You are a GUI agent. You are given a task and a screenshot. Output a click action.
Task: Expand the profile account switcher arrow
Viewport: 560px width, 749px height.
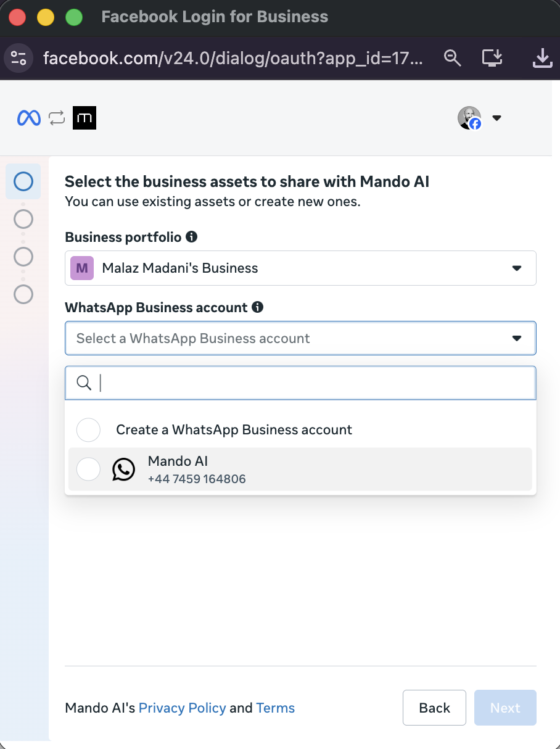[x=496, y=118]
